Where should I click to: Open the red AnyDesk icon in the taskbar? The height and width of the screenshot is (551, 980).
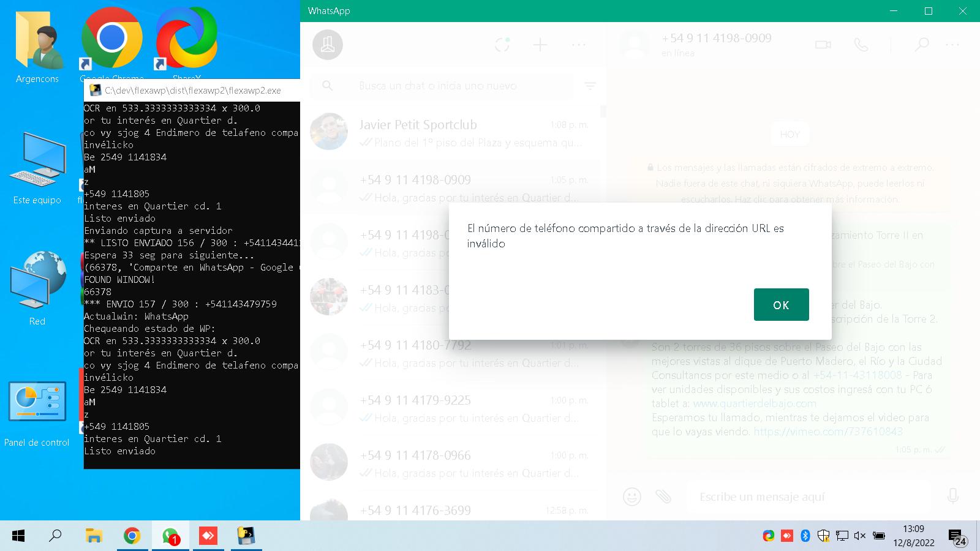click(x=208, y=536)
